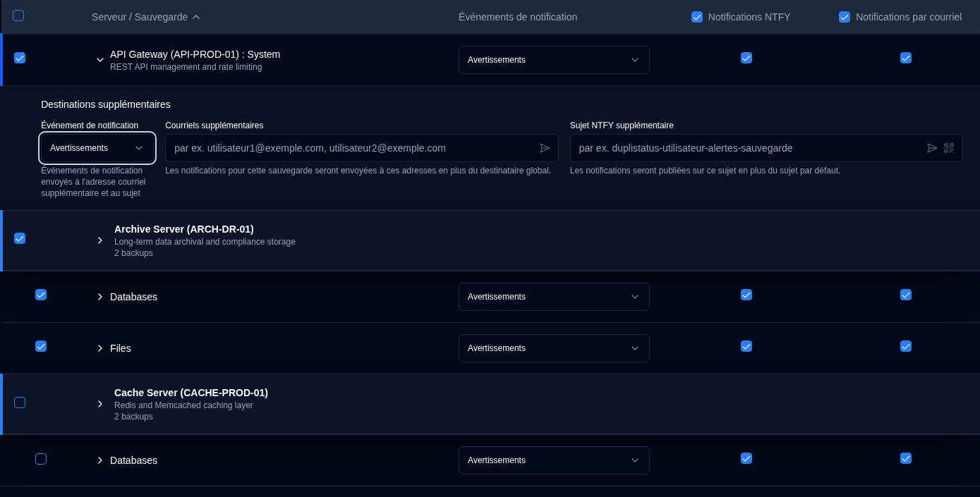The width and height of the screenshot is (980, 497).
Task: Sort by Serveur / Sauvegarde column arrow
Action: point(196,17)
